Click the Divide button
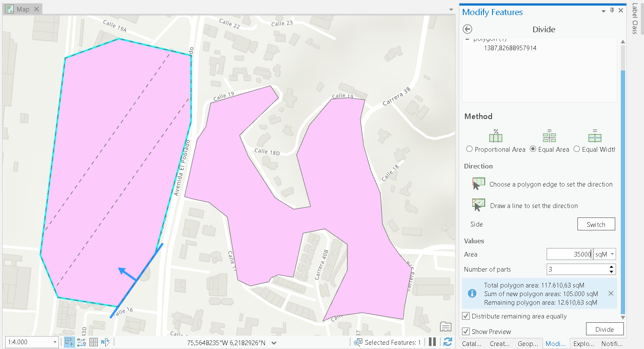644x349 pixels. coord(605,329)
